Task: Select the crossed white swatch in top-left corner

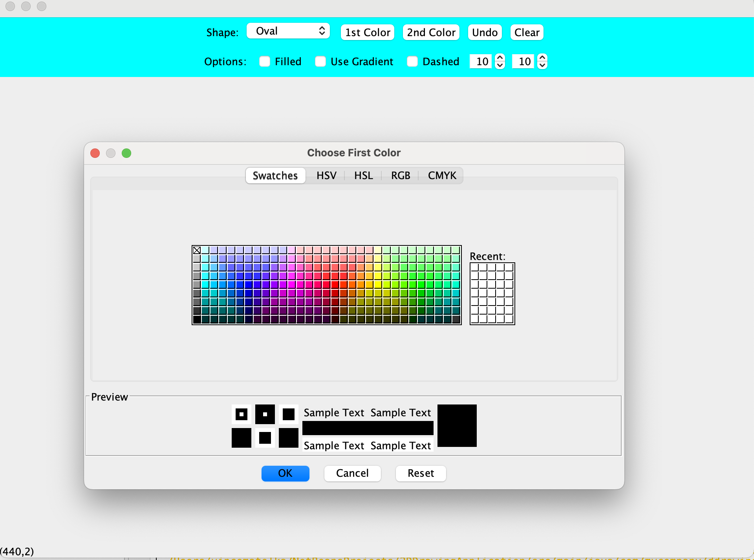Action: 197,250
